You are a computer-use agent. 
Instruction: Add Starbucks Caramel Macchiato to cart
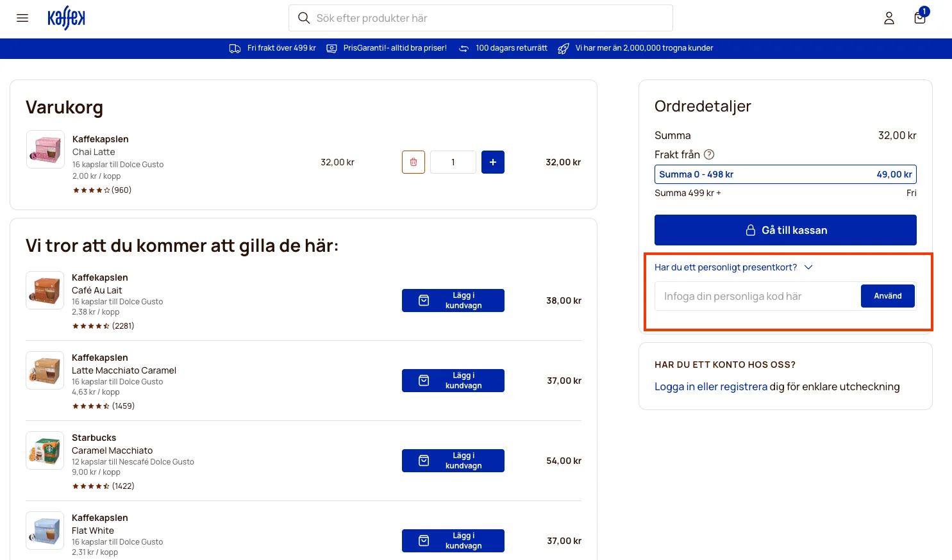click(453, 460)
